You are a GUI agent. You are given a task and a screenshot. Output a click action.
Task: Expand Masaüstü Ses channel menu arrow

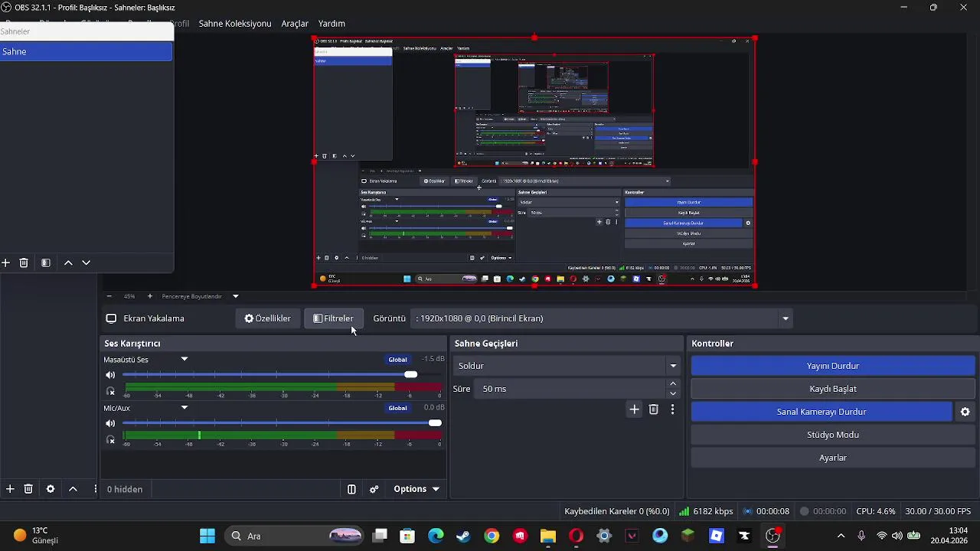[x=185, y=359]
